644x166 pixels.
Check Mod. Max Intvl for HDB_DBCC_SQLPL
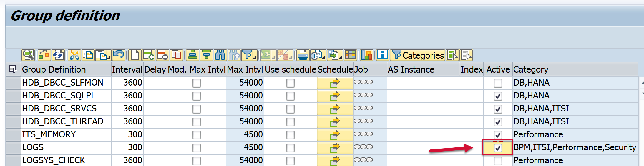tap(196, 96)
